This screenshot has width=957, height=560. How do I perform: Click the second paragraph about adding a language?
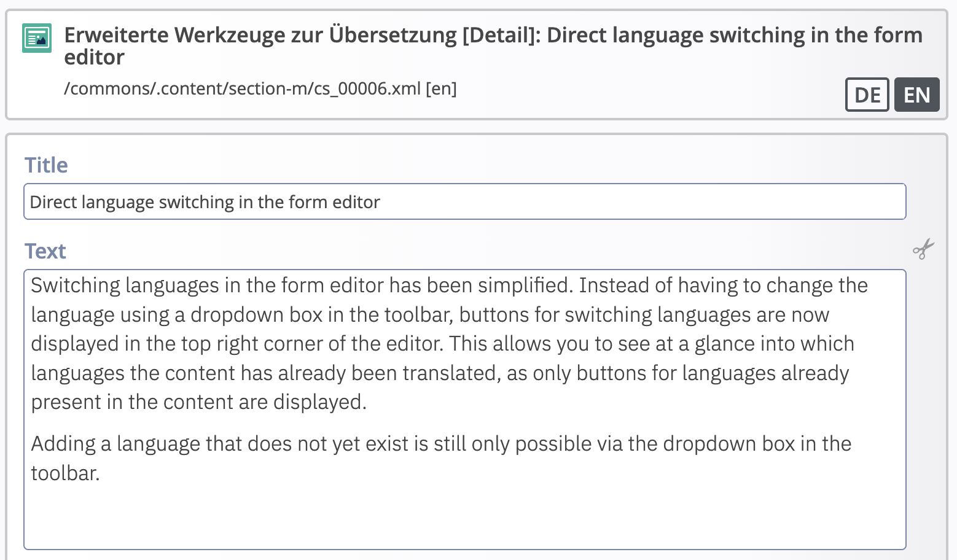pyautogui.click(x=430, y=458)
